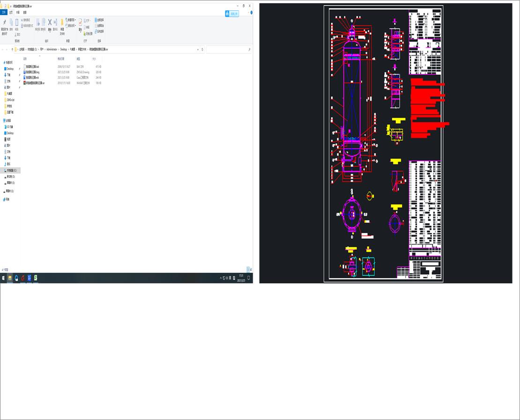Click the Up one level arrow
This screenshot has height=420, width=520.
click(12, 49)
